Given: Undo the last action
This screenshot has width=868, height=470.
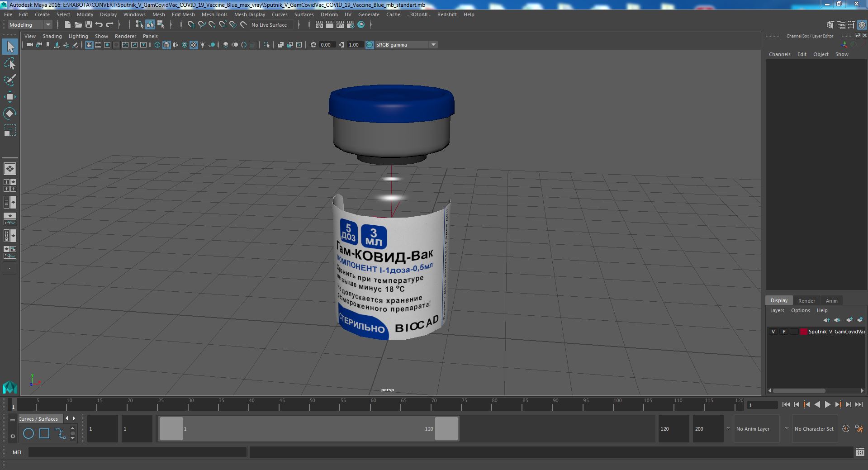Looking at the screenshot, I should pyautogui.click(x=99, y=25).
